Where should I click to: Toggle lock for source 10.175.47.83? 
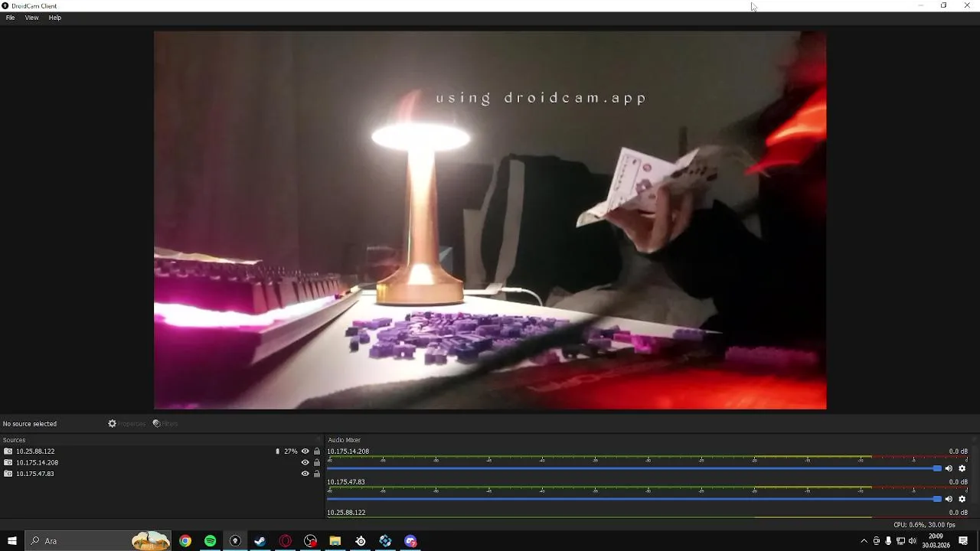click(x=317, y=474)
